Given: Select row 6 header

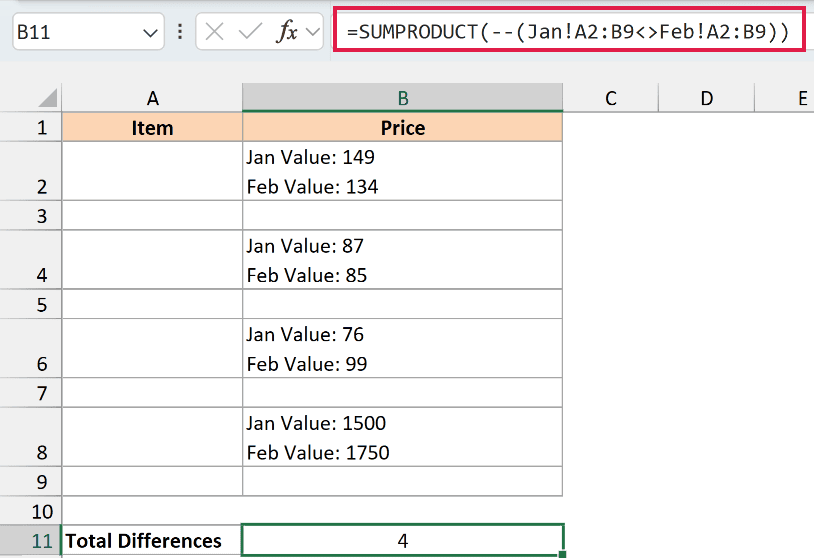Looking at the screenshot, I should 31,349.
